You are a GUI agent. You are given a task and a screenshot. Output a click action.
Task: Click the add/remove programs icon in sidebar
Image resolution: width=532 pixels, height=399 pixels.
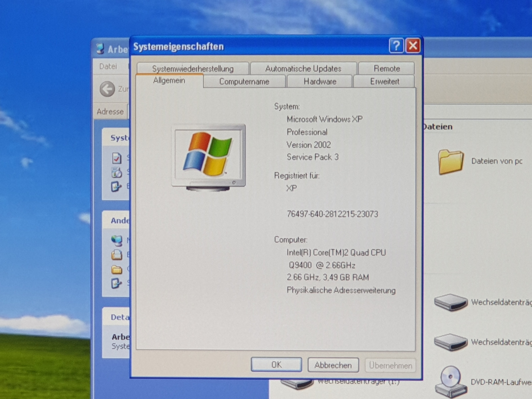117,173
